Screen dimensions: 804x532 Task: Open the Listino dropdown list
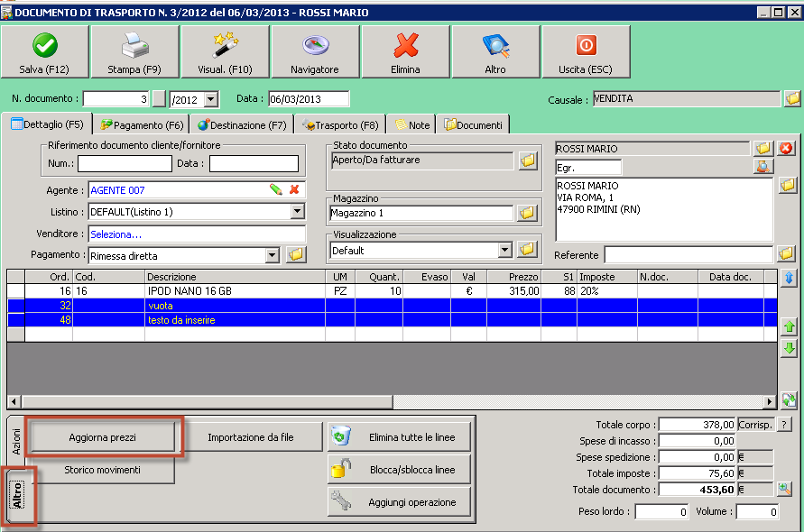pos(297,212)
